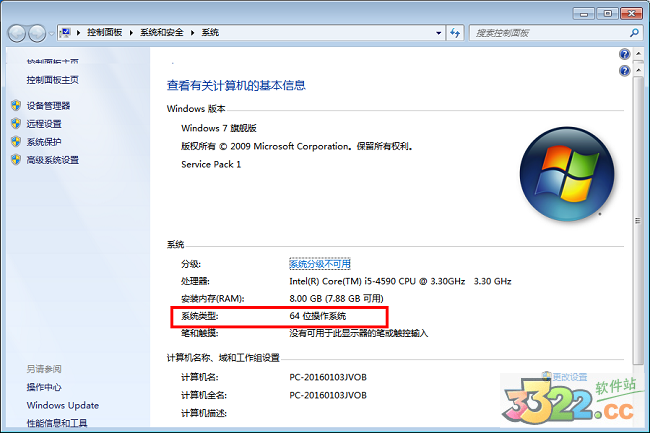Screen dimensions: 650x433
Task: Expand the arrow after 控制面板 breadcrumb
Action: coord(131,33)
